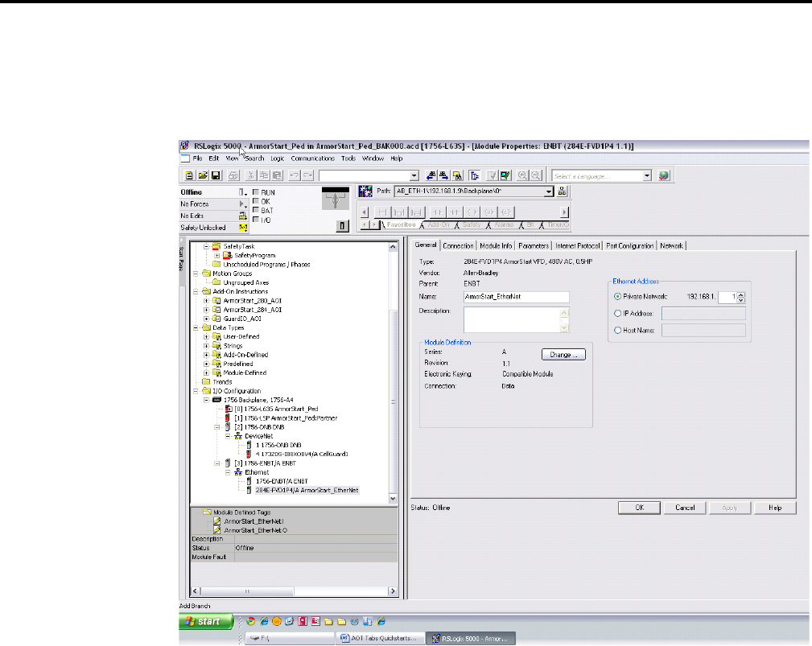Click the Chrome quick launch icon
The width and height of the screenshot is (812, 646).
click(x=250, y=621)
